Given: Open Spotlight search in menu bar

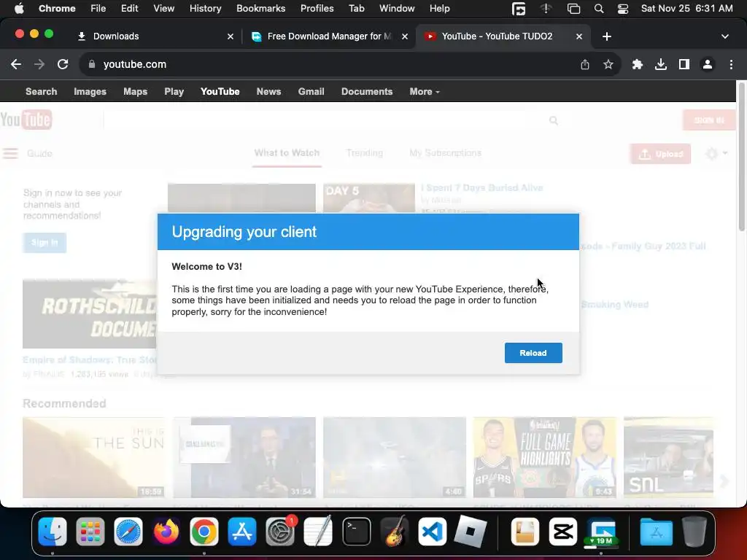Looking at the screenshot, I should (x=599, y=9).
